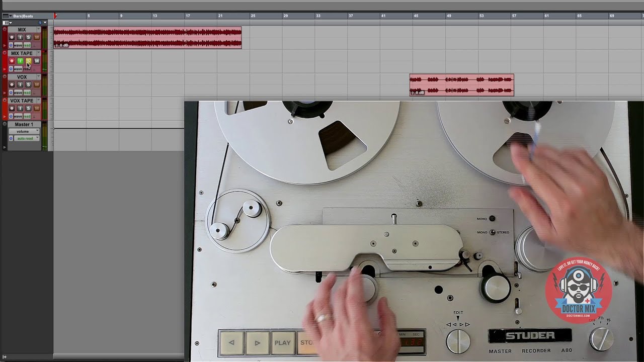Expand the MIX track height triangle
Viewport: 644px width, 362px height.
coord(5,45)
